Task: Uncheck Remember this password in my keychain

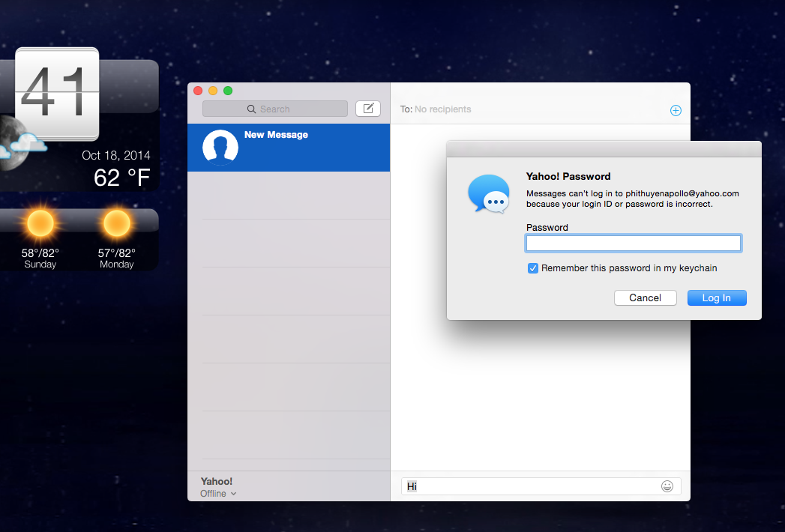Action: coord(532,268)
